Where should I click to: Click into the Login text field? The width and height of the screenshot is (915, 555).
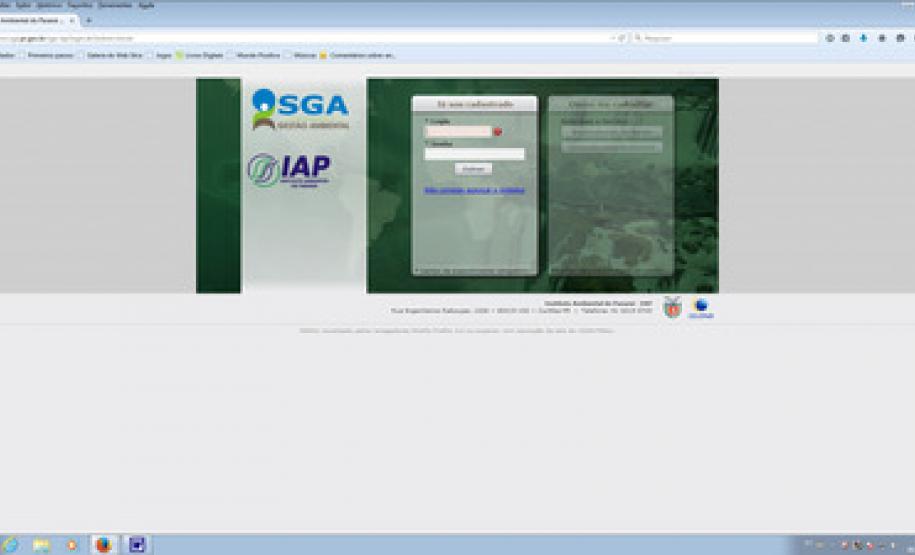[x=458, y=131]
